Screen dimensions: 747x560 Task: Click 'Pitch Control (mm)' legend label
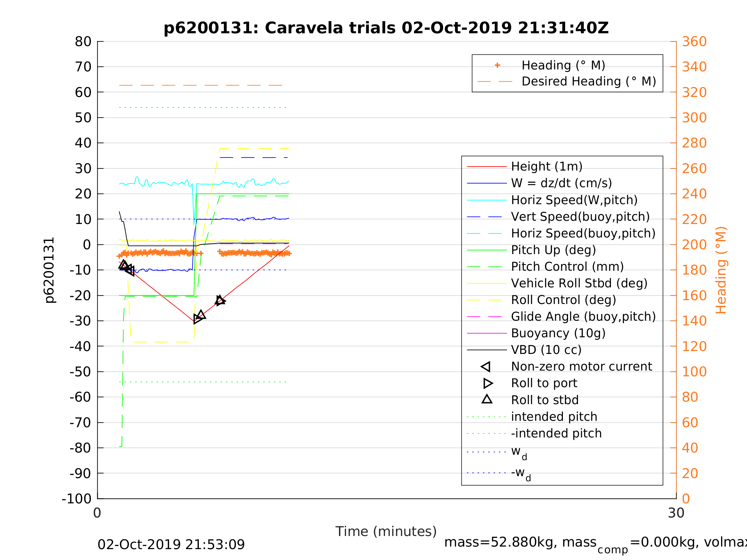coord(567,266)
